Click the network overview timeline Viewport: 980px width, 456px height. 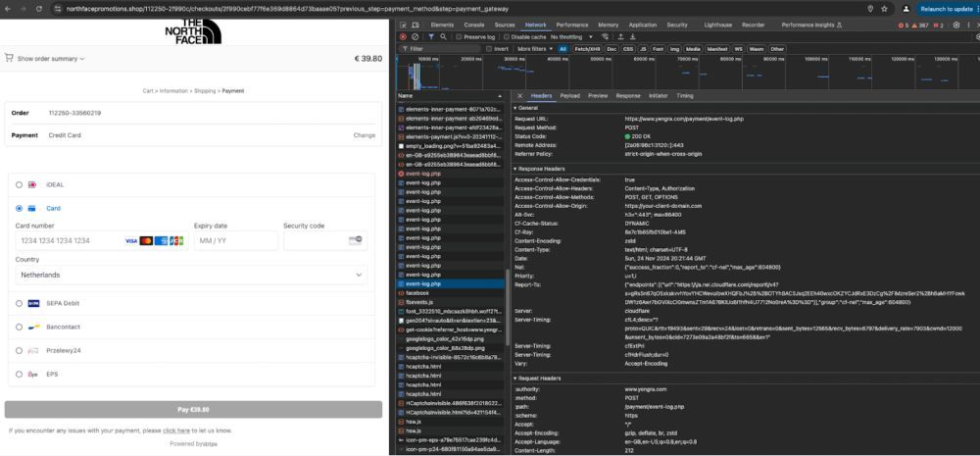[x=688, y=73]
